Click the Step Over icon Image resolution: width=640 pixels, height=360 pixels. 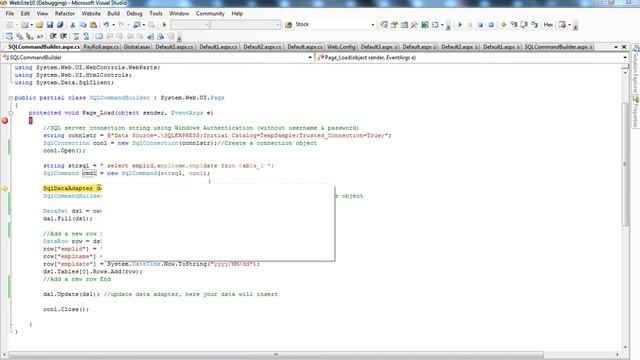coord(524,25)
